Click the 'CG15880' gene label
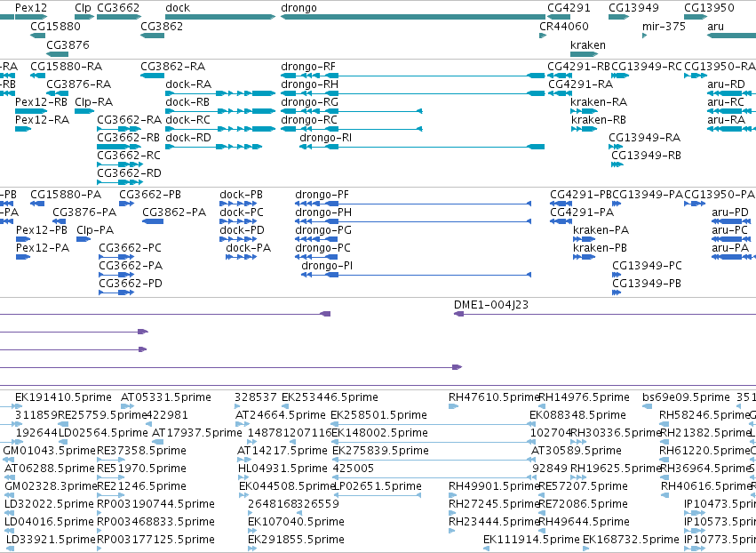This screenshot has width=756, height=553. (55, 26)
